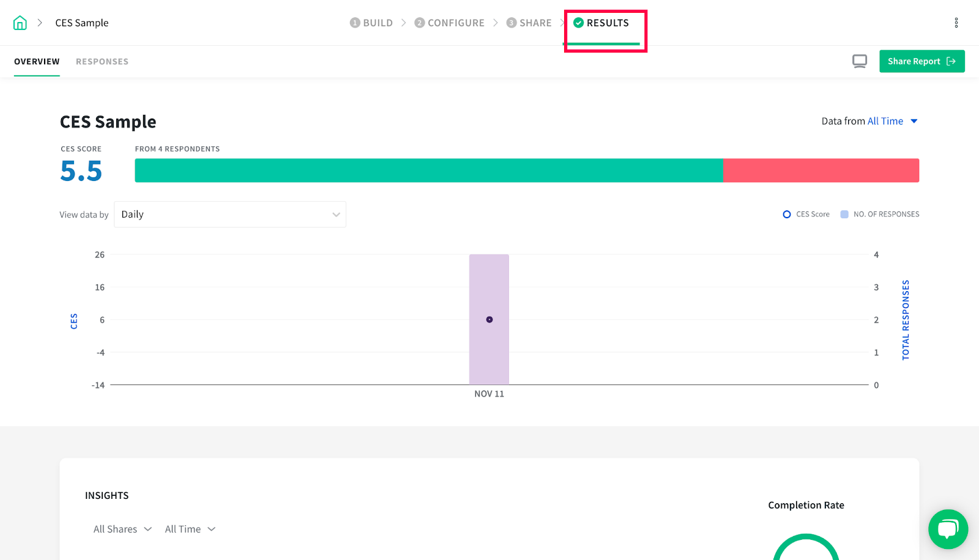Go to the home dashboard icon
The height and width of the screenshot is (560, 979).
pos(20,23)
